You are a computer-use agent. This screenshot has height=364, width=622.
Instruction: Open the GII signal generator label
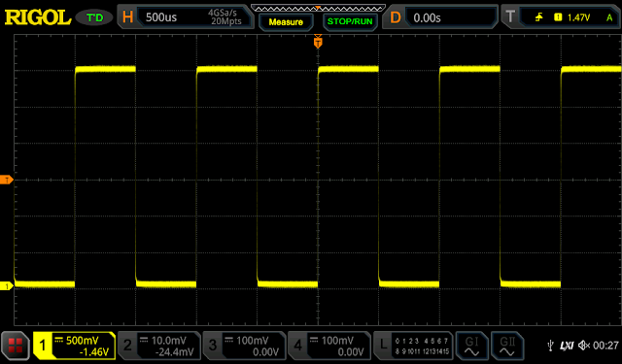507,346
